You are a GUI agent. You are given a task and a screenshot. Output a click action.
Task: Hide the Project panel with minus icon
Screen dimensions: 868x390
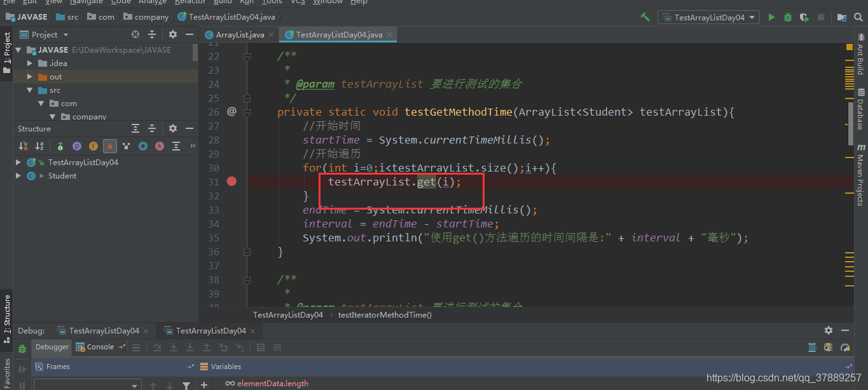coord(189,34)
